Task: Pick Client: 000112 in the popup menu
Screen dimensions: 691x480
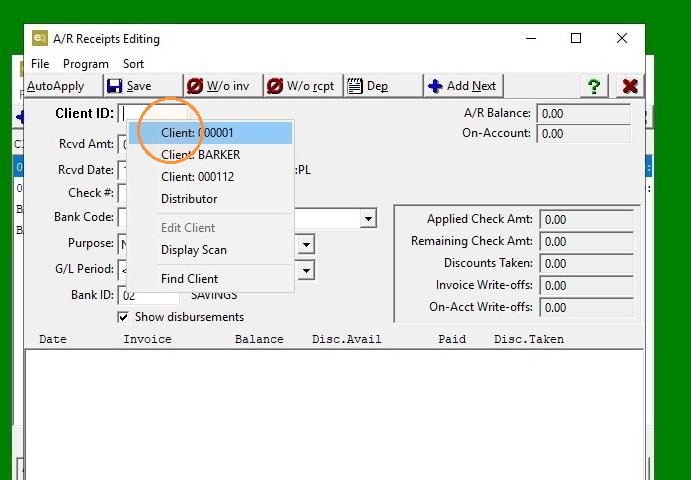Action: (211, 177)
